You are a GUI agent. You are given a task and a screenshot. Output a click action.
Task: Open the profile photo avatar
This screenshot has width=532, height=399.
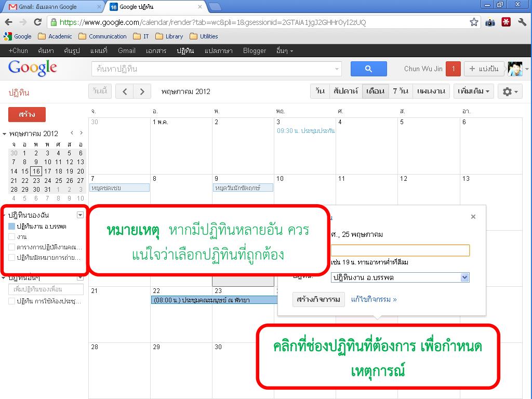515,69
